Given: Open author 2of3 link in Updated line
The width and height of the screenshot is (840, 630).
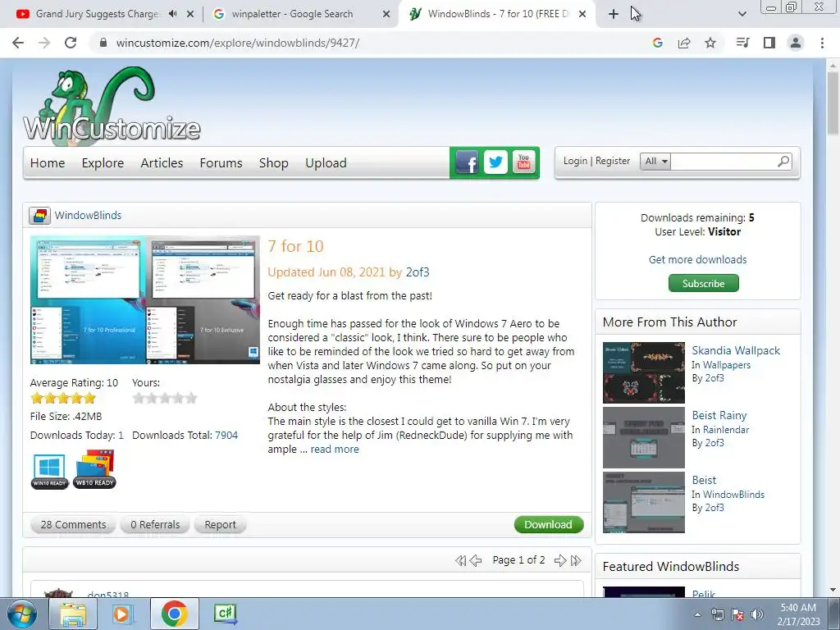Looking at the screenshot, I should 418,272.
